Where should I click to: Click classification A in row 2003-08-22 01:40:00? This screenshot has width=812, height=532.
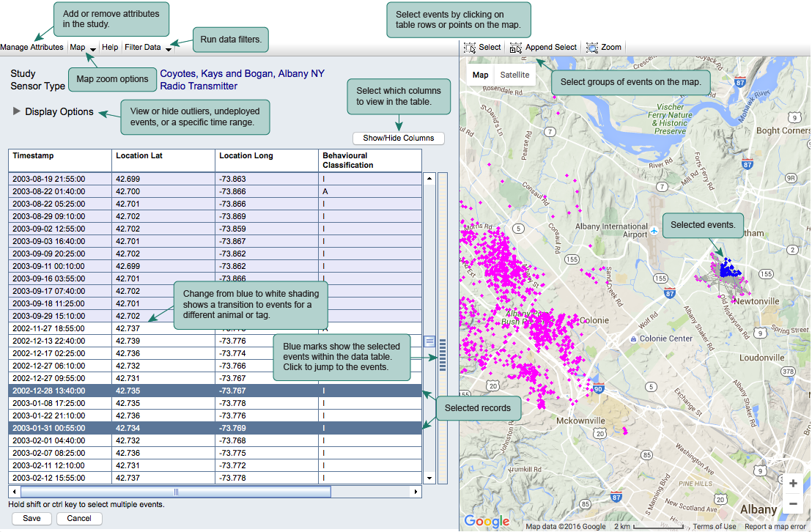coord(325,191)
